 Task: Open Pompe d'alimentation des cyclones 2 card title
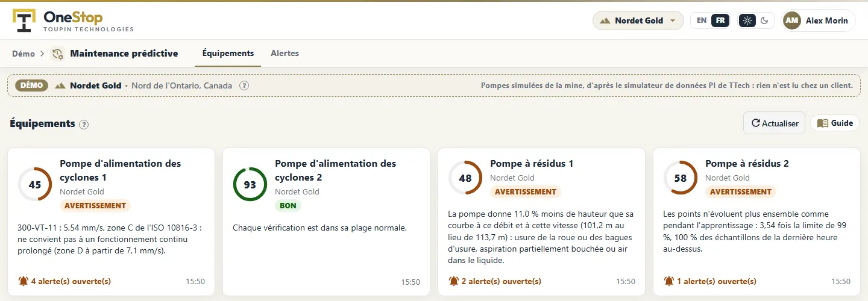click(x=335, y=170)
